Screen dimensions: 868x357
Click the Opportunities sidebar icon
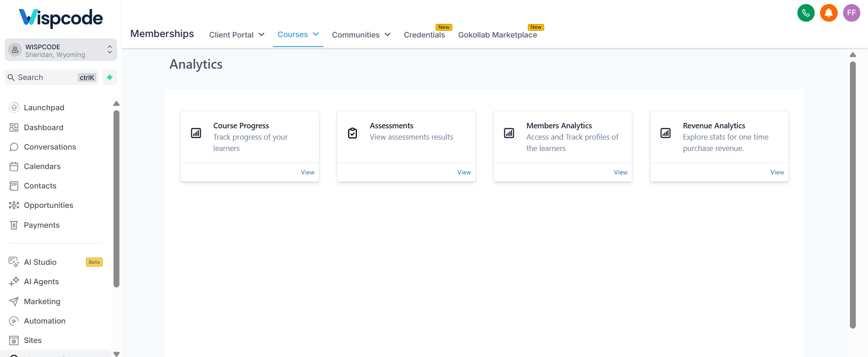pyautogui.click(x=14, y=205)
